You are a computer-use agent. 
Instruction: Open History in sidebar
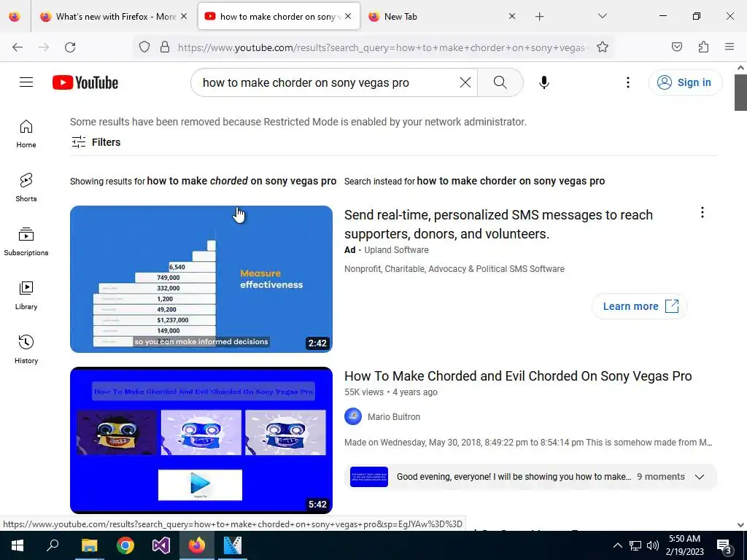click(26, 349)
